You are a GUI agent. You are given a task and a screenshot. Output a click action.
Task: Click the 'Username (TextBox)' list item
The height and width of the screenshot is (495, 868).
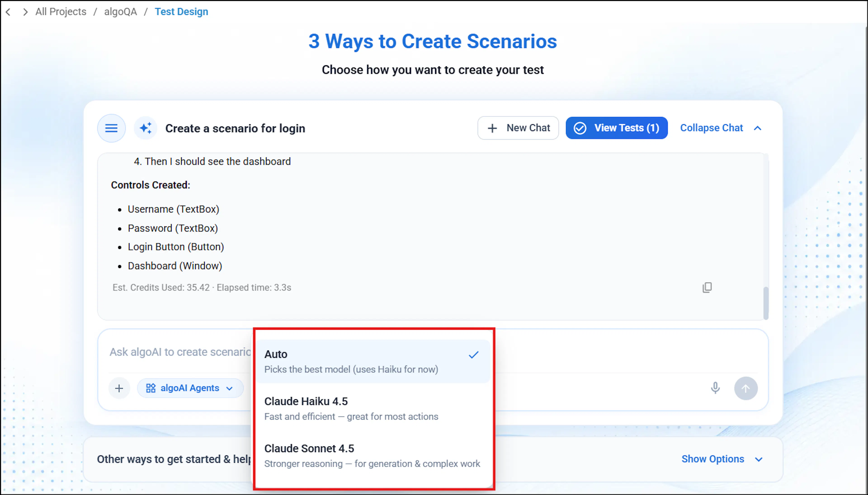[x=173, y=209]
